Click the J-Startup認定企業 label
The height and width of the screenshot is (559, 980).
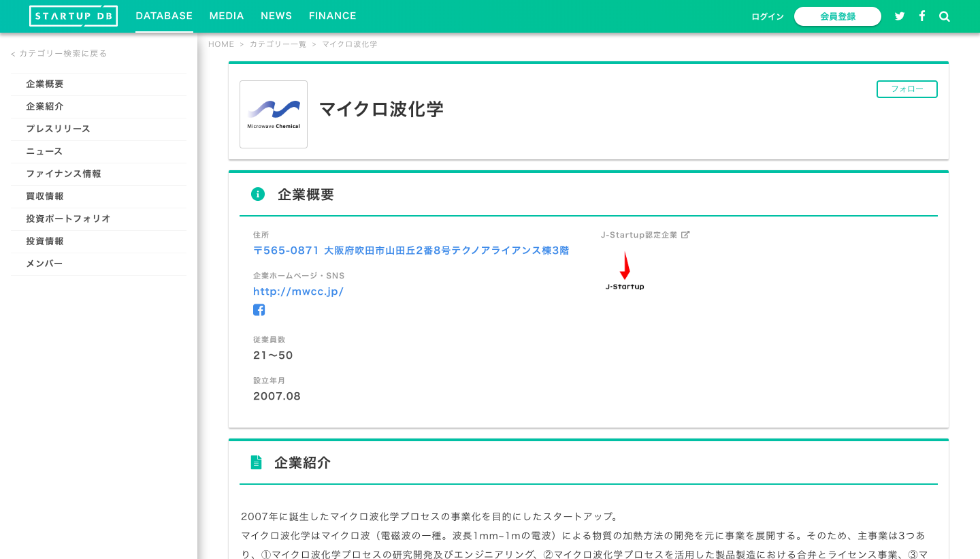(x=639, y=235)
